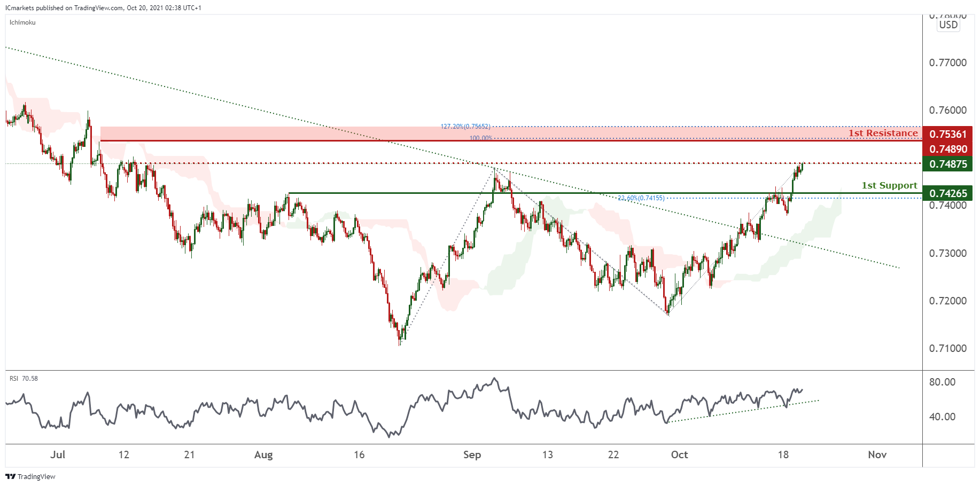This screenshot has width=980, height=486.
Task: Click the TradingView logo at bottom left
Action: (30, 476)
